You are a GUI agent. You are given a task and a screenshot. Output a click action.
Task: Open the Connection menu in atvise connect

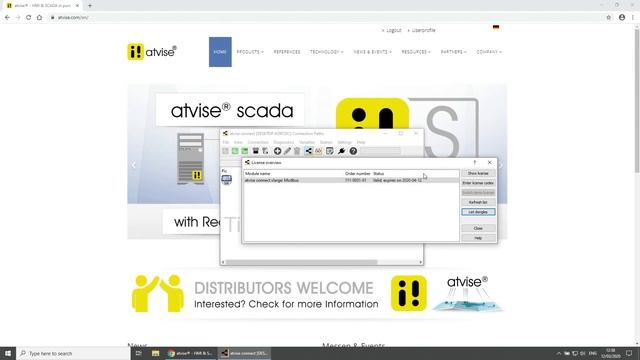[258, 142]
